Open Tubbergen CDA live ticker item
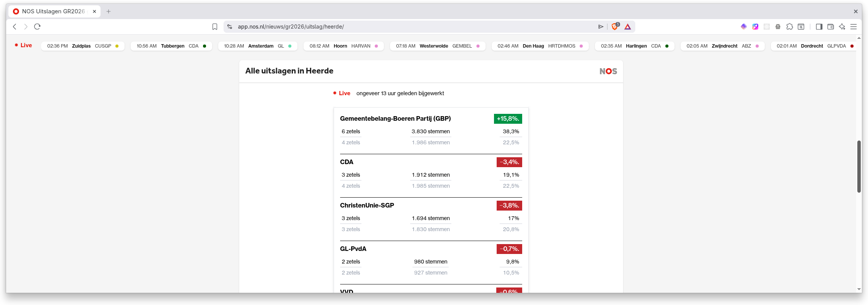Viewport: 868px width, 305px height. coord(171,46)
